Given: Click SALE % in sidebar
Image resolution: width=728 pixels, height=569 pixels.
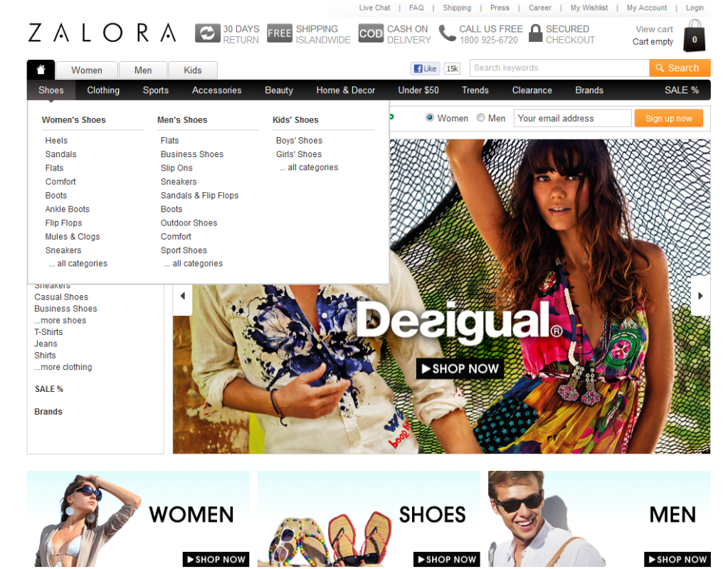Looking at the screenshot, I should [49, 389].
